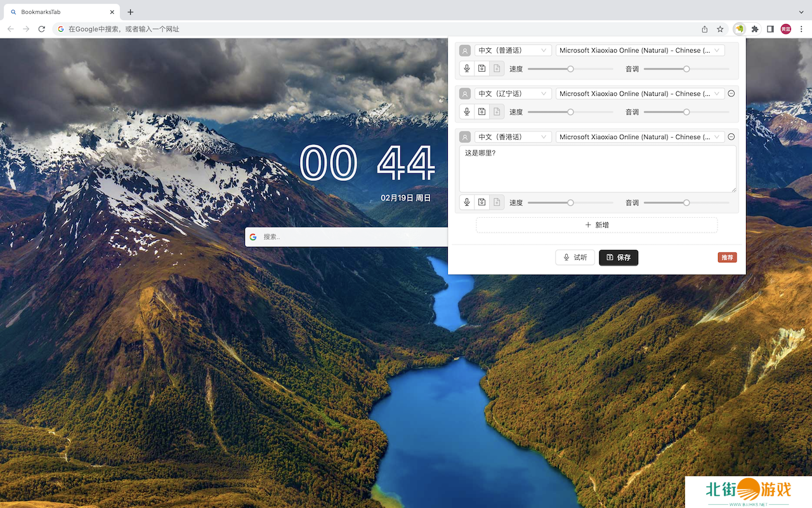Open the 中文（普通话） language dropdown
This screenshot has width=812, height=508.
513,51
